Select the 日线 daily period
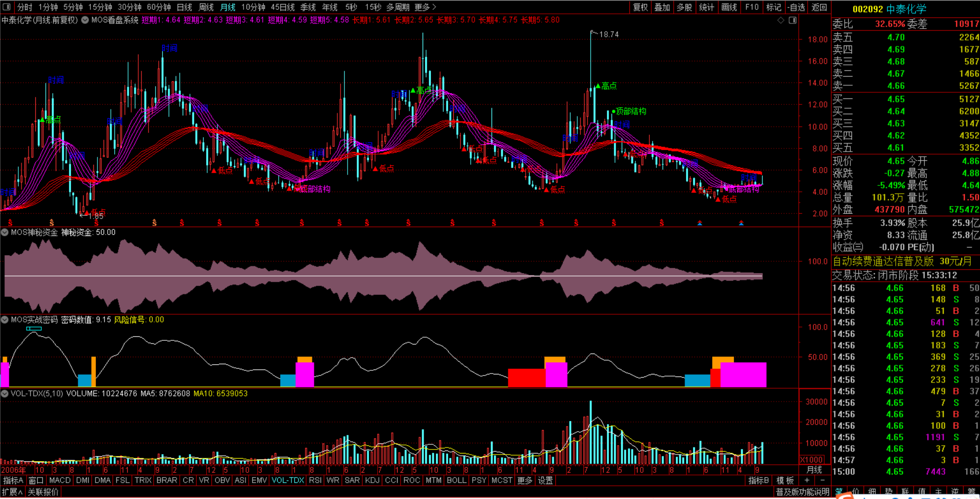980x499 pixels. 184,7
